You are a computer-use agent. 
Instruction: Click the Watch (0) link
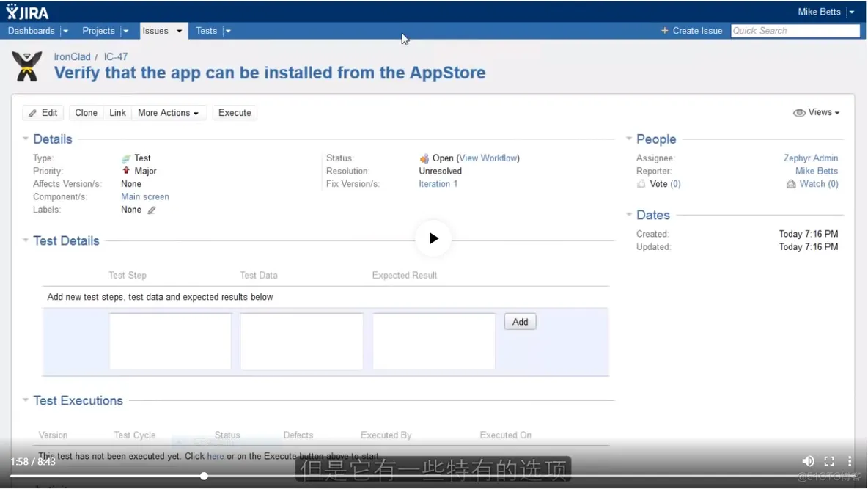tap(819, 184)
